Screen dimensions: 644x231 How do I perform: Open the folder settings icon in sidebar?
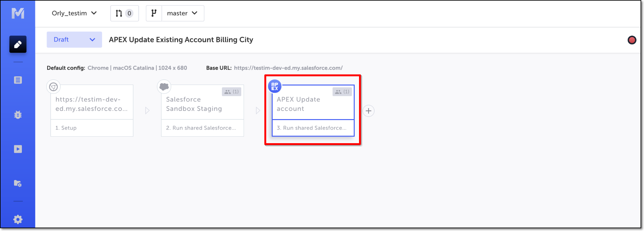(x=18, y=183)
